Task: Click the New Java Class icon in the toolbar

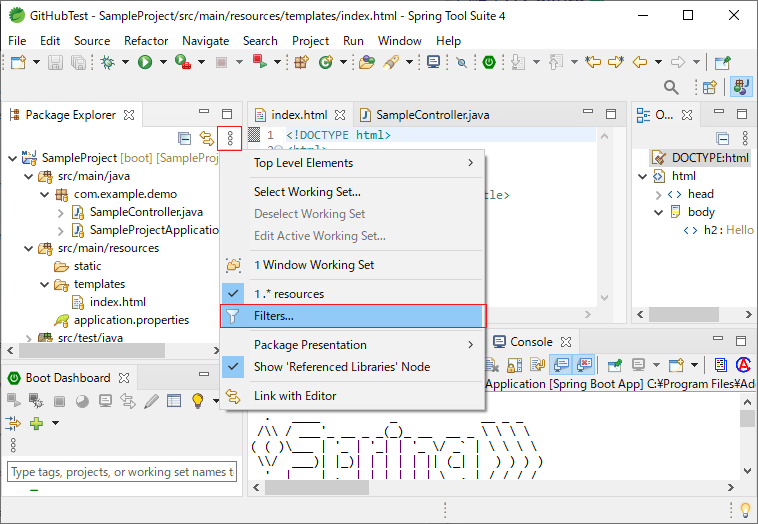Action: point(326,62)
